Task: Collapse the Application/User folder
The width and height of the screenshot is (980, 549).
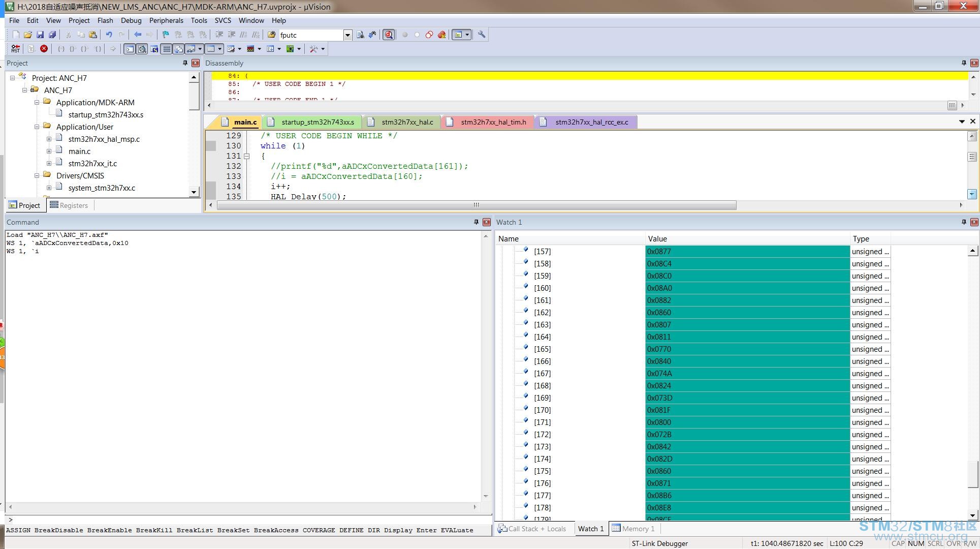Action: 37,127
